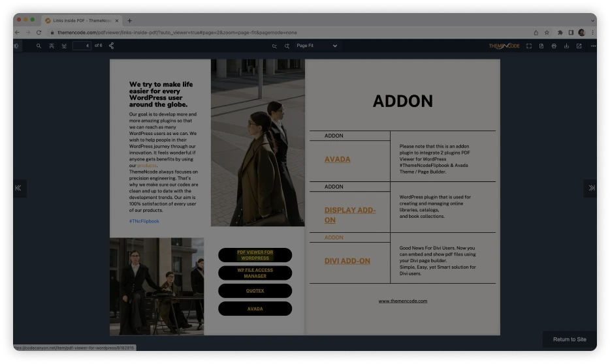Reload the current page
This screenshot has width=610, height=364.
tap(39, 33)
